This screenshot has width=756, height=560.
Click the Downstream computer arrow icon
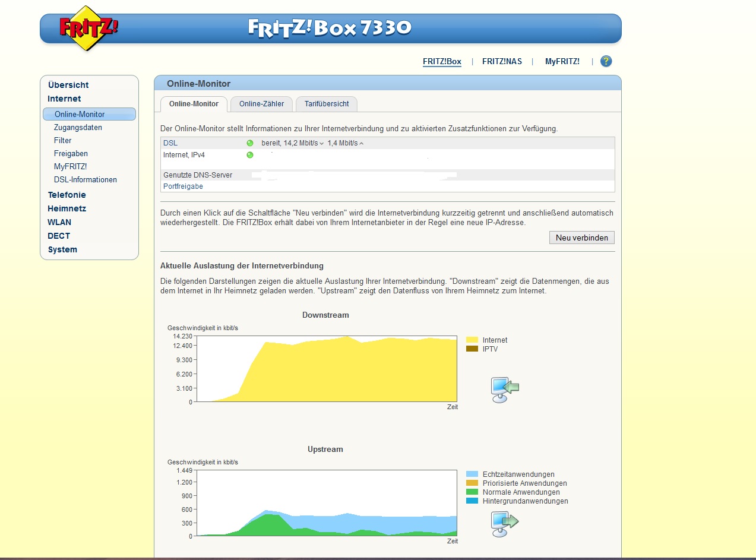[x=504, y=390]
